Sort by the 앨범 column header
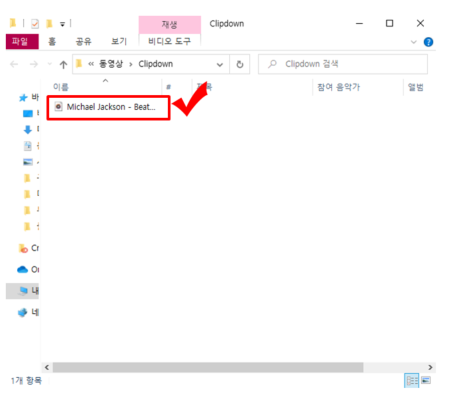Viewport: 455px width, 403px height. 416,87
